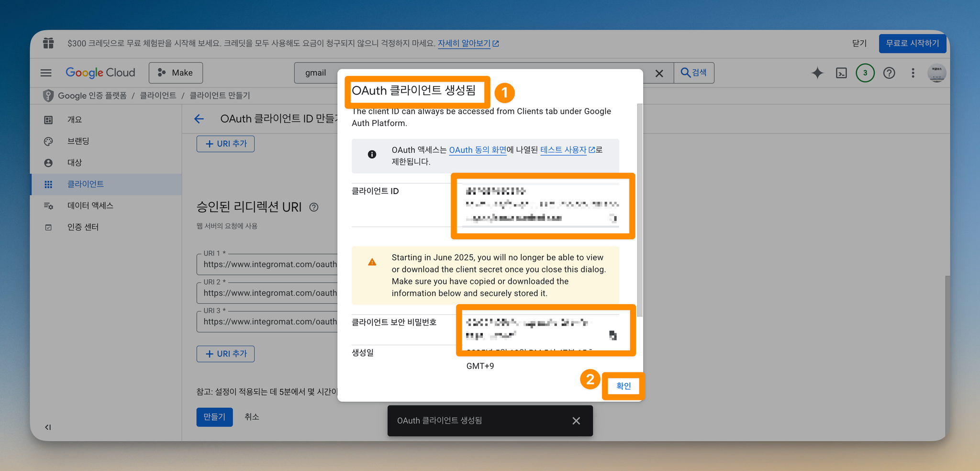Click the lower URI 추가 button
Image resolution: width=980 pixels, height=471 pixels.
[x=225, y=354]
